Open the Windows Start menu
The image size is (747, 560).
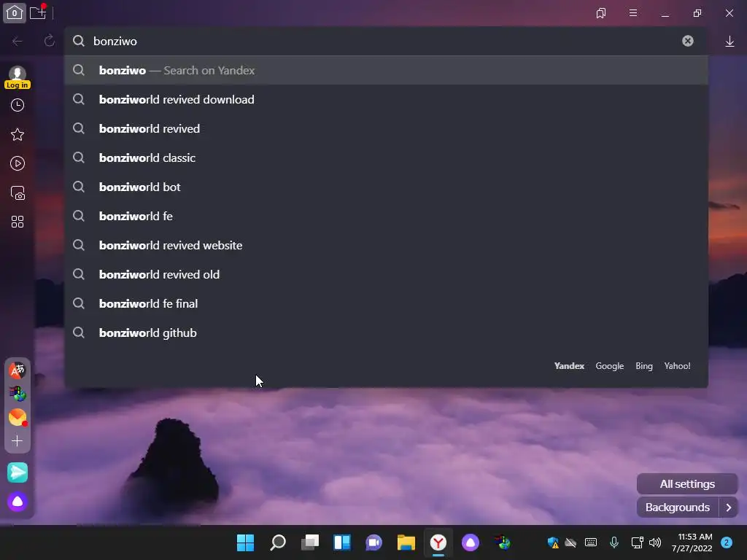click(x=246, y=542)
